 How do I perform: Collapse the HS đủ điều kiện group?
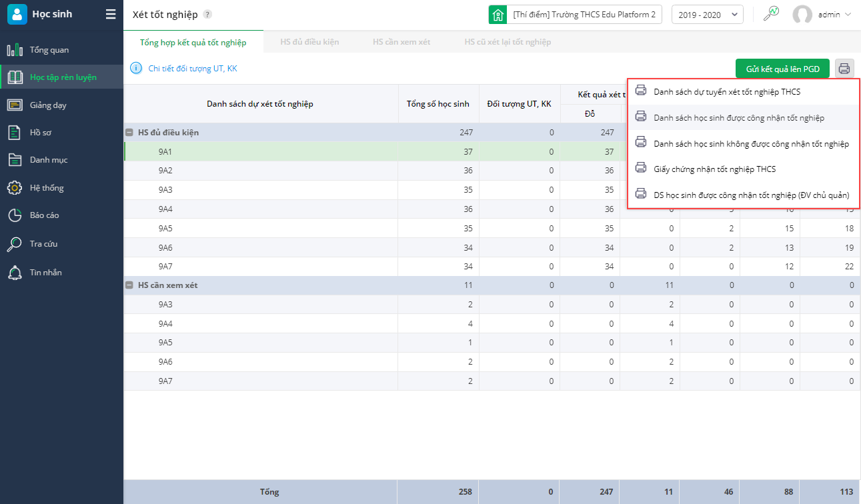click(129, 133)
